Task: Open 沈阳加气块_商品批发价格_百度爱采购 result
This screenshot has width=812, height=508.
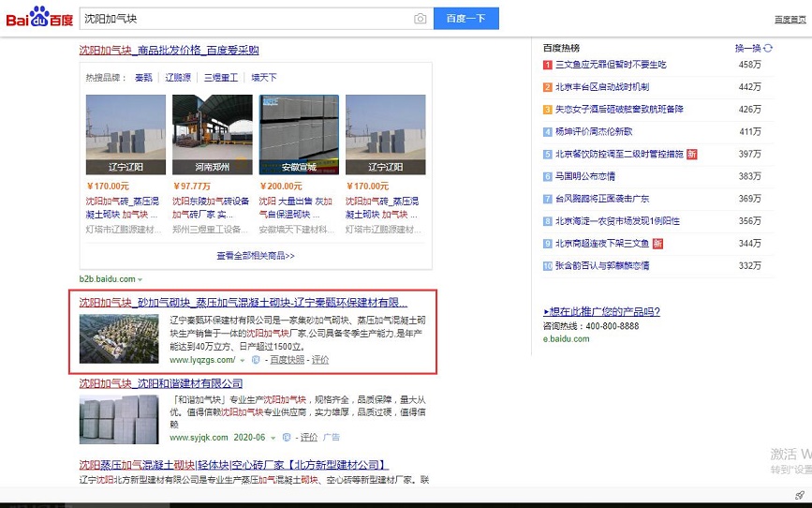Action: [169, 51]
